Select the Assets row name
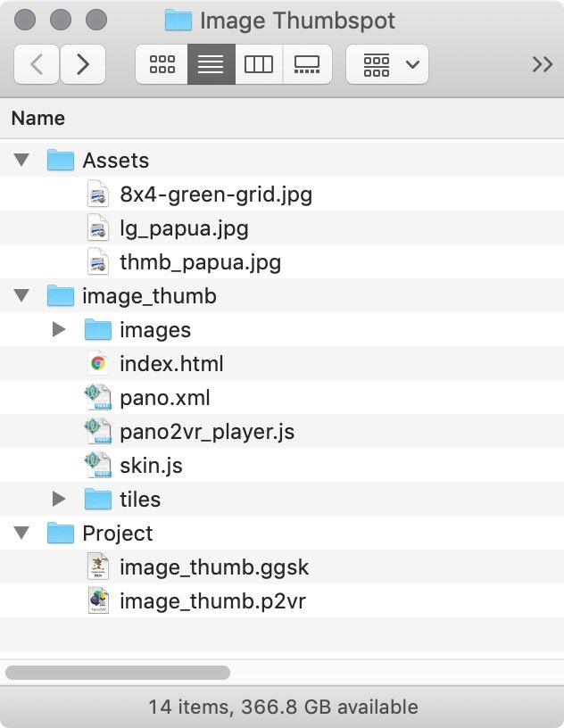The width and height of the screenshot is (564, 728). tap(116, 161)
